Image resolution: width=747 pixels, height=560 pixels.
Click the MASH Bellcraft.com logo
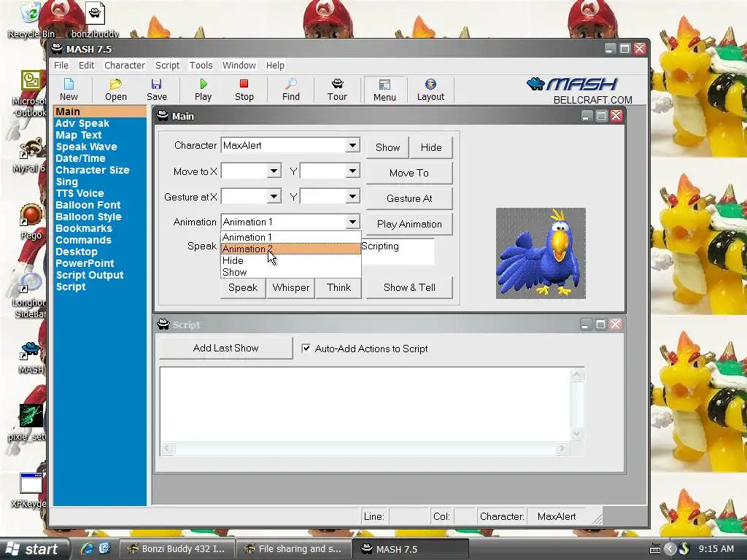tap(580, 90)
